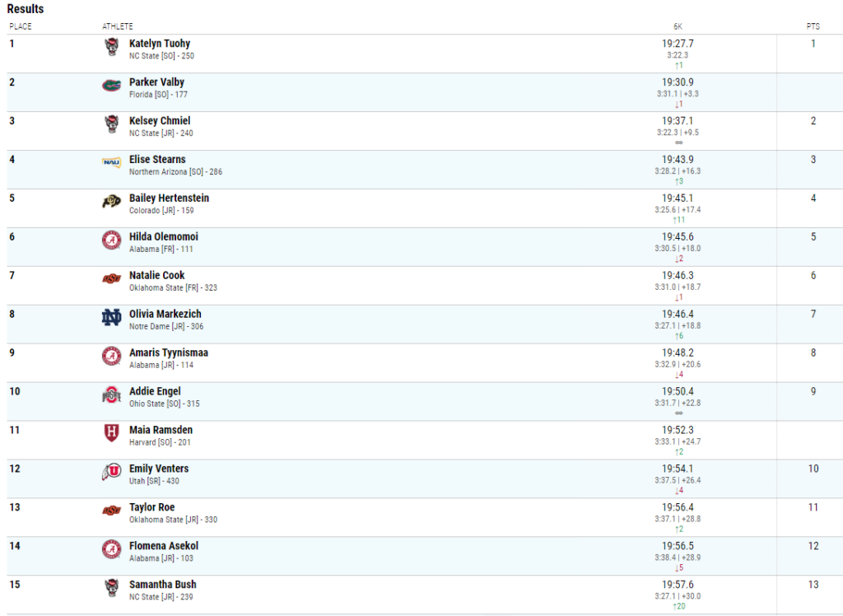Click Northern Arizona NAU logo

coord(111,162)
